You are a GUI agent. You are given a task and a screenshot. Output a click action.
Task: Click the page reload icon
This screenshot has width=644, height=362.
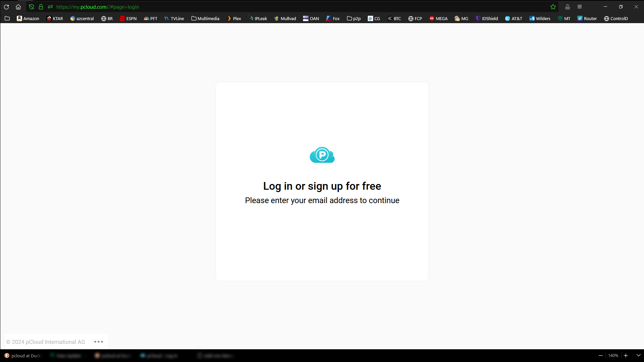point(6,7)
